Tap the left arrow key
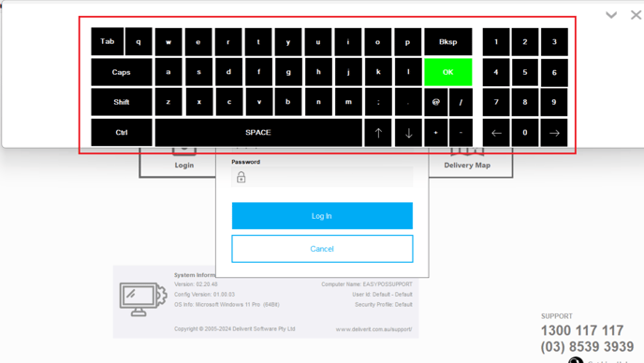The height and width of the screenshot is (363, 644). pyautogui.click(x=496, y=133)
